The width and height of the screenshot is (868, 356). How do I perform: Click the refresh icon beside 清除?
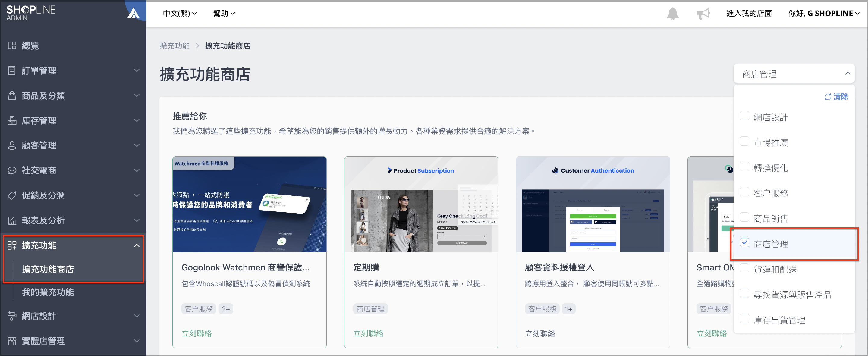point(828,97)
